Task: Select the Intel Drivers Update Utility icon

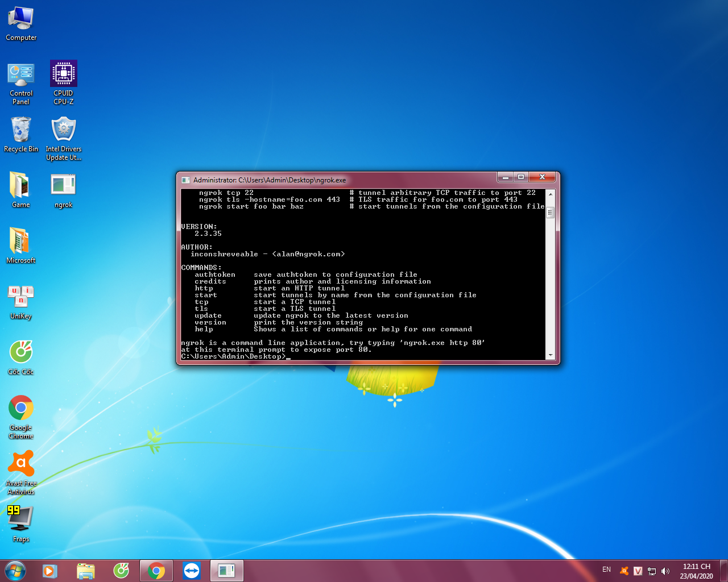Action: [x=63, y=130]
